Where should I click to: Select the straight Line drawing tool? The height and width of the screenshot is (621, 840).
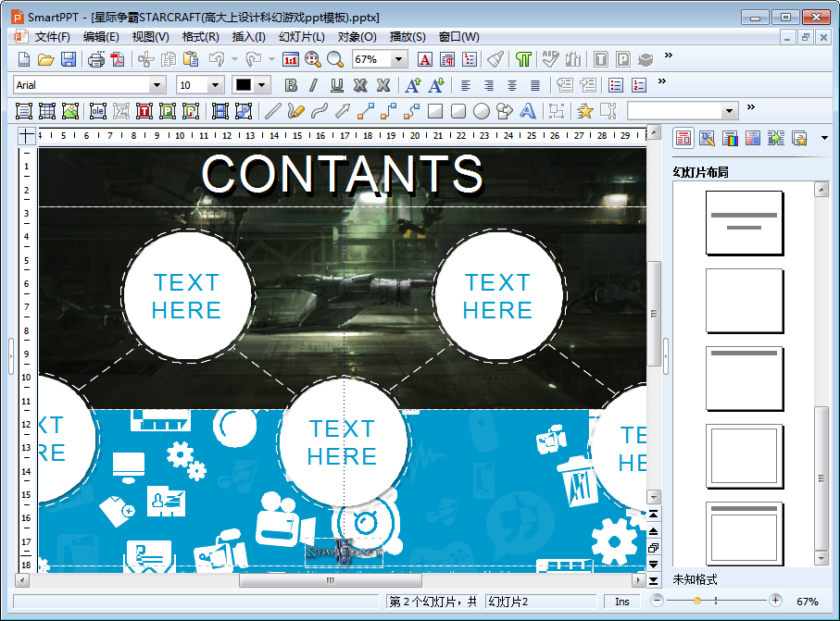coord(272,111)
